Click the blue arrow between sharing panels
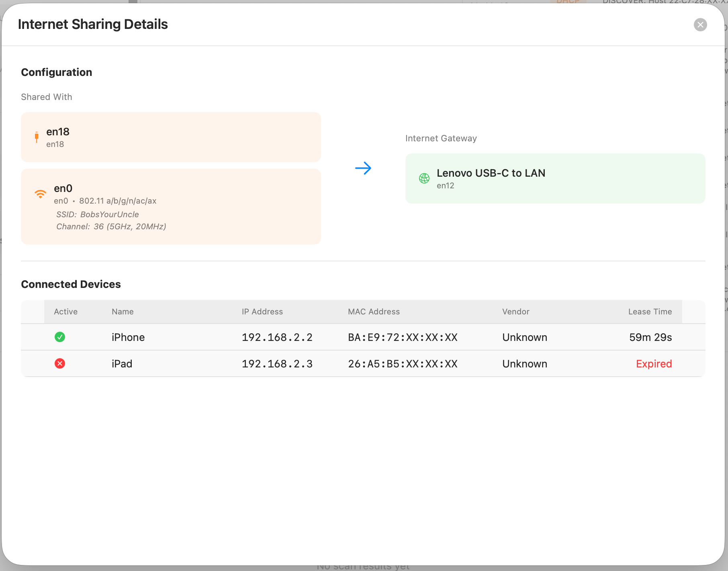Viewport: 728px width, 571px height. [363, 168]
